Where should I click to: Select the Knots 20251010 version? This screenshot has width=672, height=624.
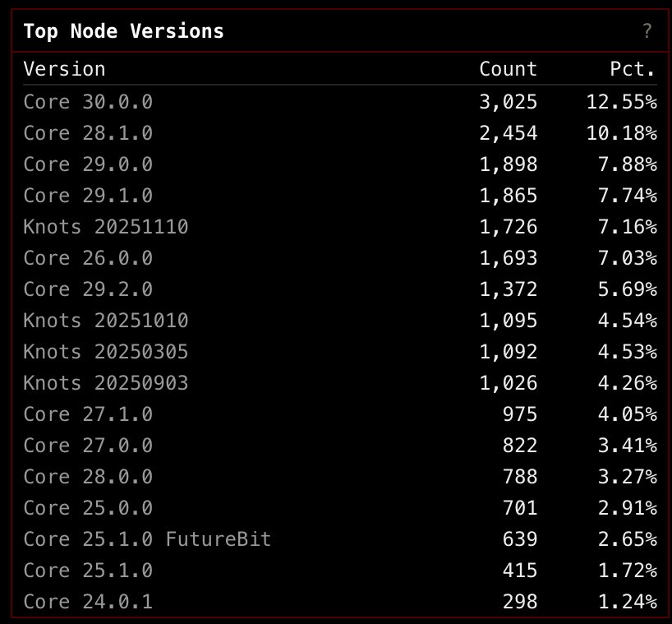pyautogui.click(x=106, y=321)
